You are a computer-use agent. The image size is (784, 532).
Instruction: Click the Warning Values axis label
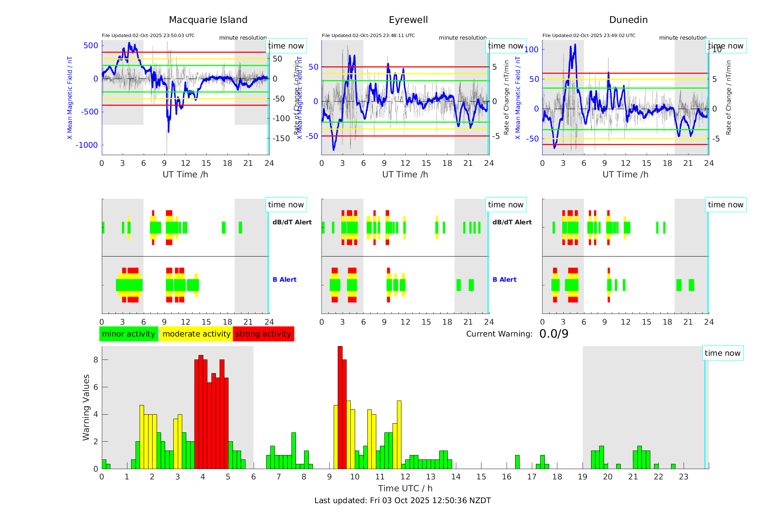tap(86, 407)
